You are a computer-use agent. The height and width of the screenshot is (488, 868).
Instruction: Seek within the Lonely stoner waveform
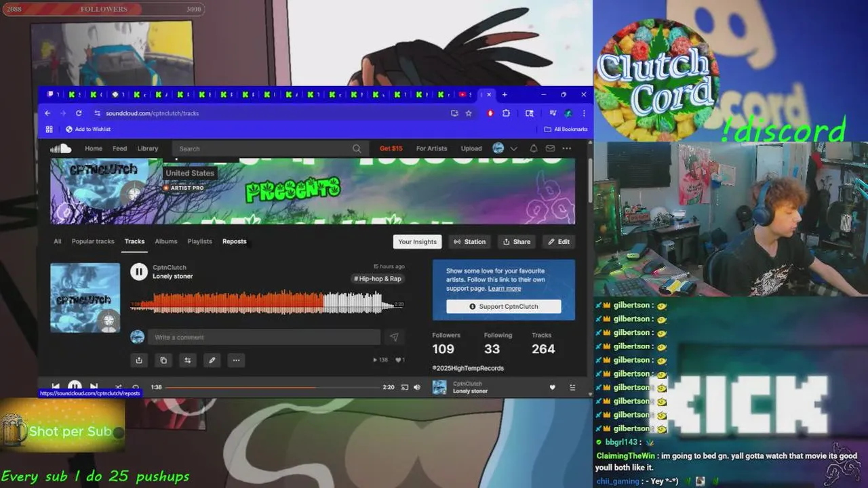click(x=267, y=302)
